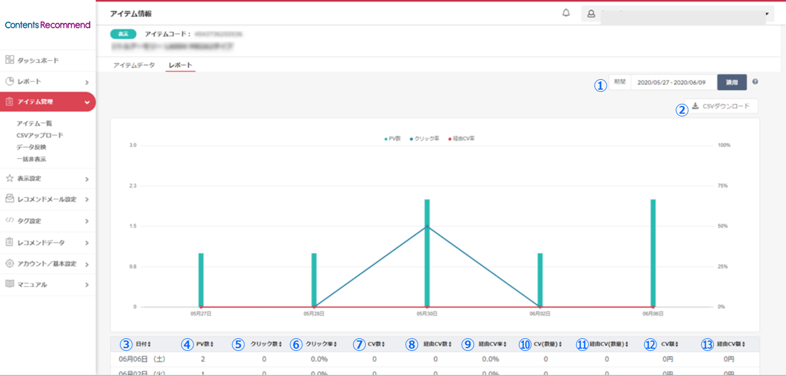
Task: Click the CSVダウンロード button
Action: (721, 106)
